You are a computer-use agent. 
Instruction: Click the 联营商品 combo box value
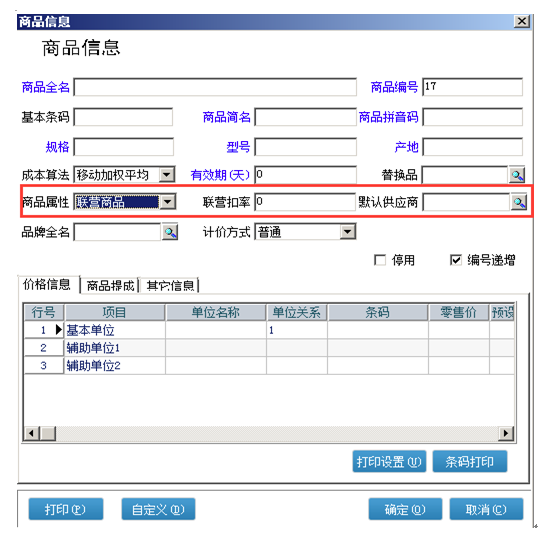[x=117, y=202]
